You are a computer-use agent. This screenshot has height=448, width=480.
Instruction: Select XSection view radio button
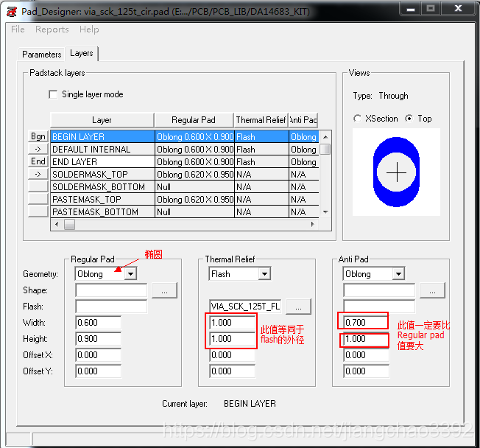(x=358, y=119)
